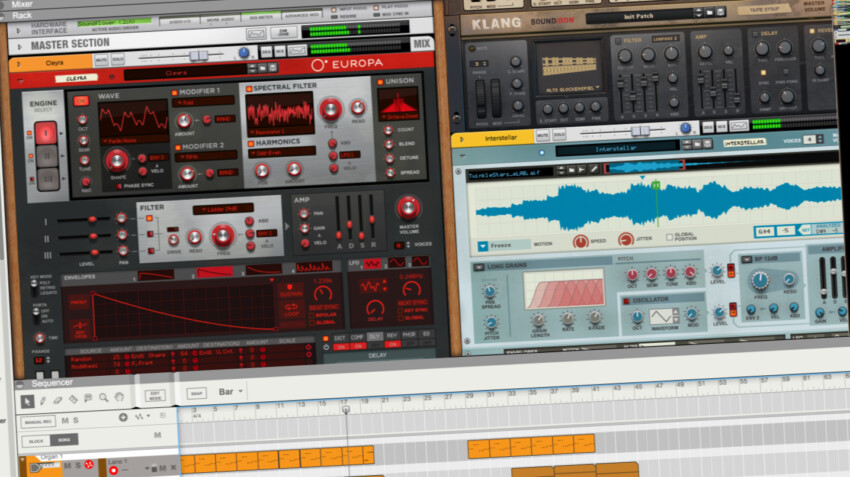Open Modifier 1 type dropdown
Image resolution: width=850 pixels, height=477 pixels.
pos(203,102)
